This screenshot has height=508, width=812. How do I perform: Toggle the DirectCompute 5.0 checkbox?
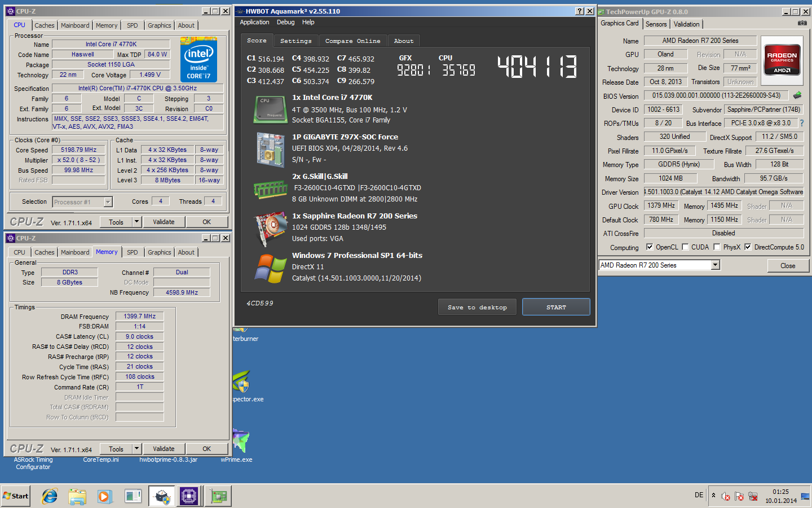[x=748, y=247]
